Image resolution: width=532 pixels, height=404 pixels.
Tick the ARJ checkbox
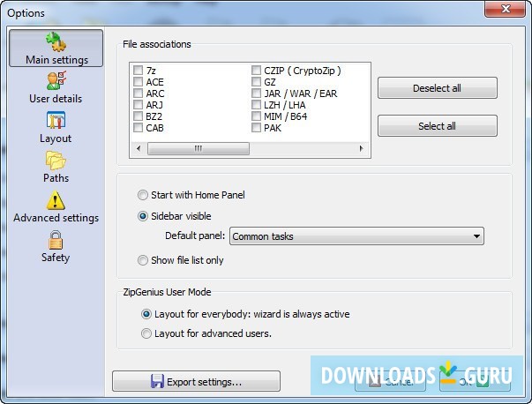[x=139, y=105]
